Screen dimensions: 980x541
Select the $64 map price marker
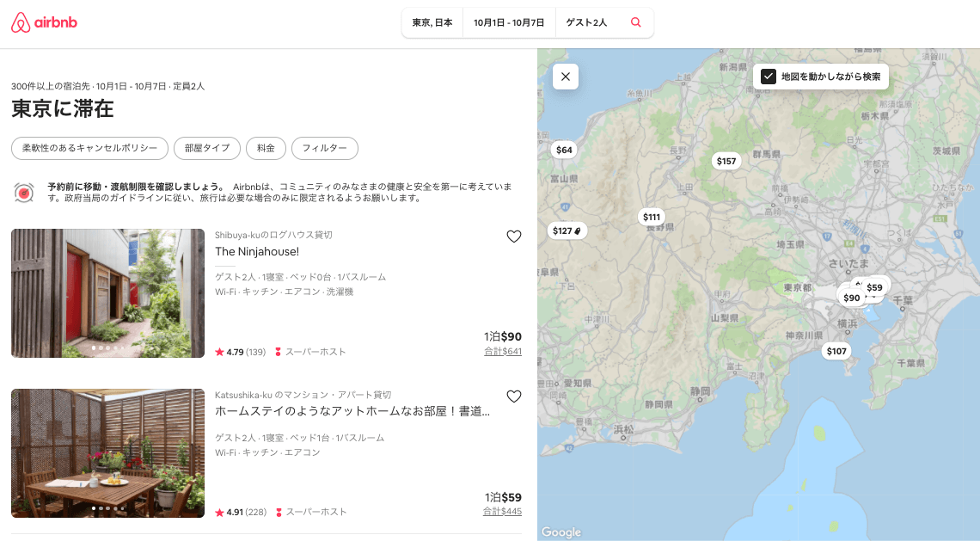pyautogui.click(x=564, y=150)
